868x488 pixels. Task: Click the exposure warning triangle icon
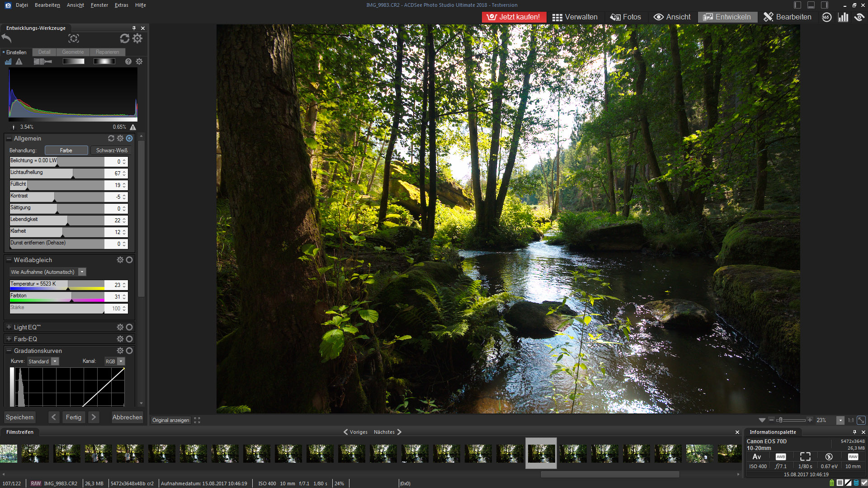(19, 61)
